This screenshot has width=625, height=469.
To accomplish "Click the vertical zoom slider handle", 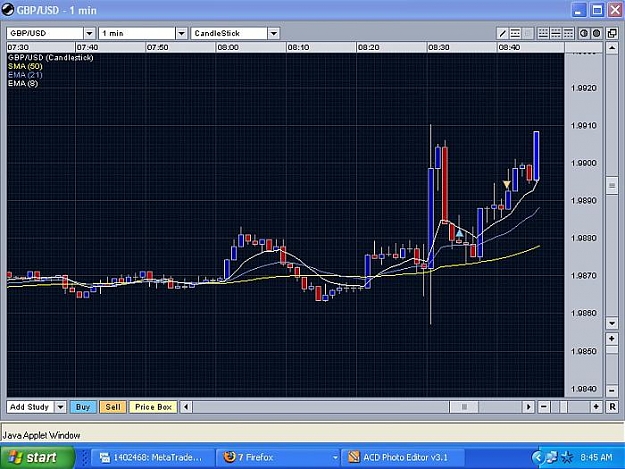I will [612, 350].
